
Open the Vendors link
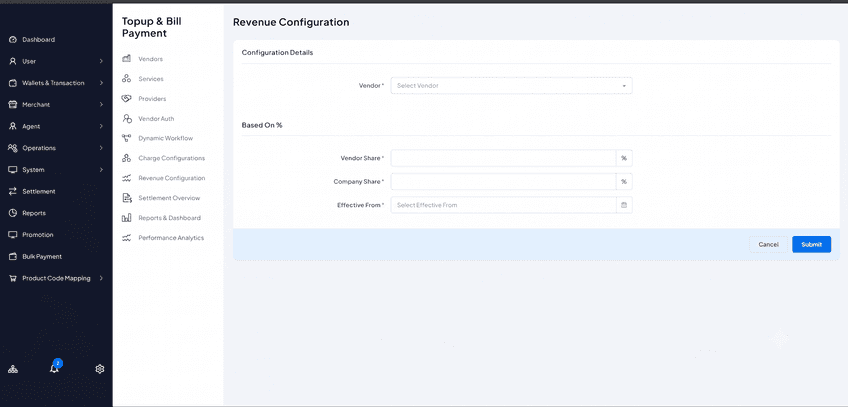click(150, 59)
